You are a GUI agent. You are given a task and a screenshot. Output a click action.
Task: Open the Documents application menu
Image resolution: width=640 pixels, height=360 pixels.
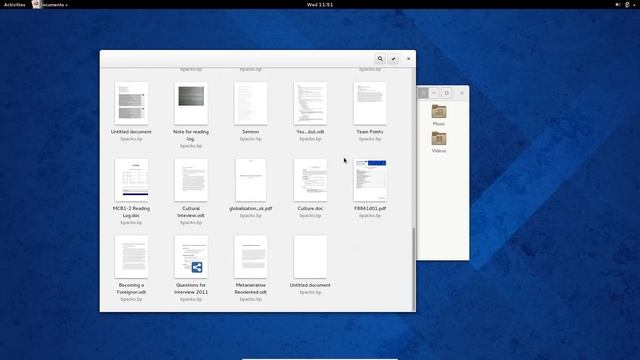(x=51, y=4)
